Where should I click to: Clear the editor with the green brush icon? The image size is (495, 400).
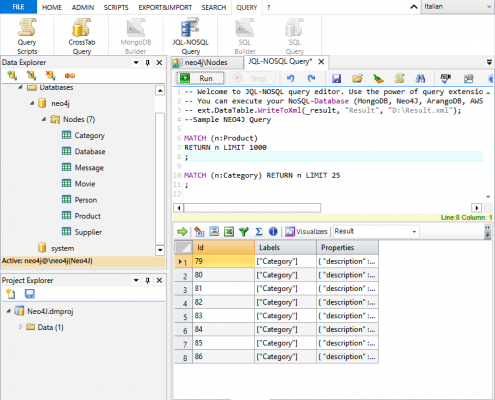coord(378,78)
